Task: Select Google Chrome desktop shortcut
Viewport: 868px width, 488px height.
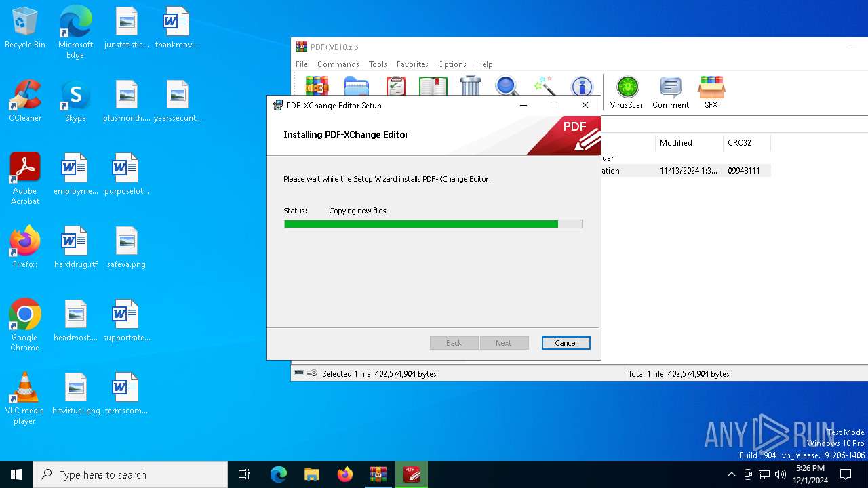Action: (25, 325)
